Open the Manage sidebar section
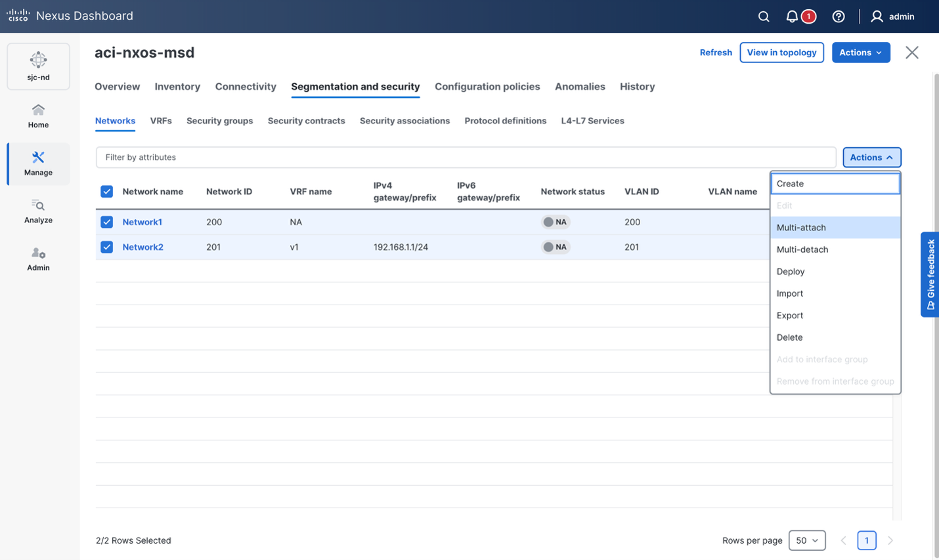Viewport: 939px width, 560px height. pos(38,163)
